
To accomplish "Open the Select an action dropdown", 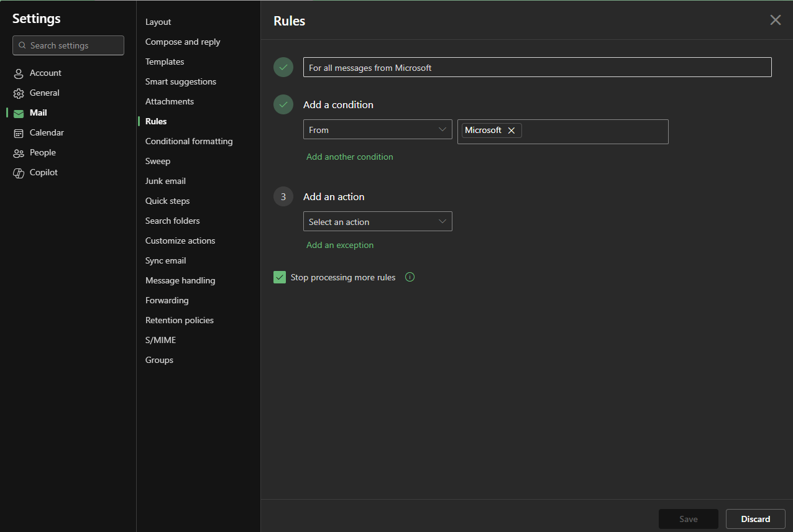I will (x=377, y=222).
